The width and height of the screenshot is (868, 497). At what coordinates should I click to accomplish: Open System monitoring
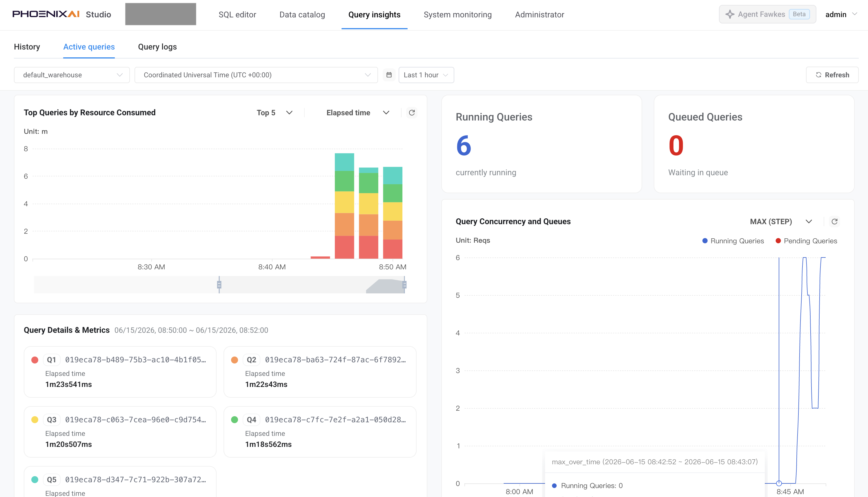pyautogui.click(x=457, y=14)
